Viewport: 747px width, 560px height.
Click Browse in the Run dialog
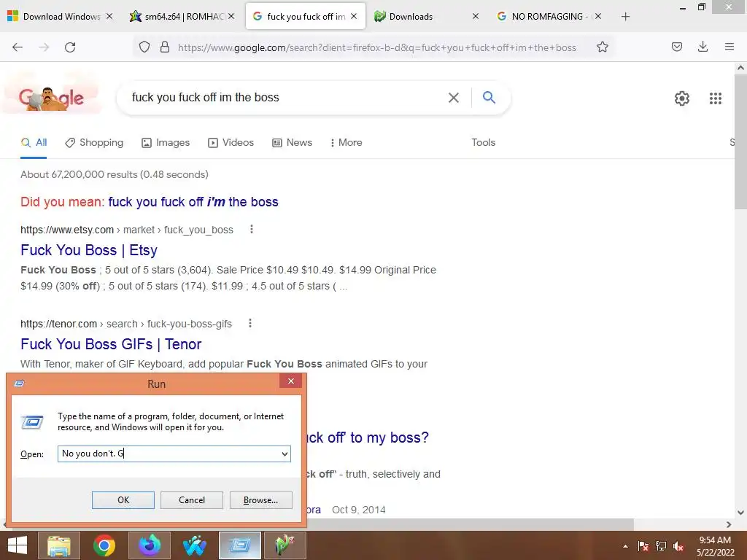(260, 500)
